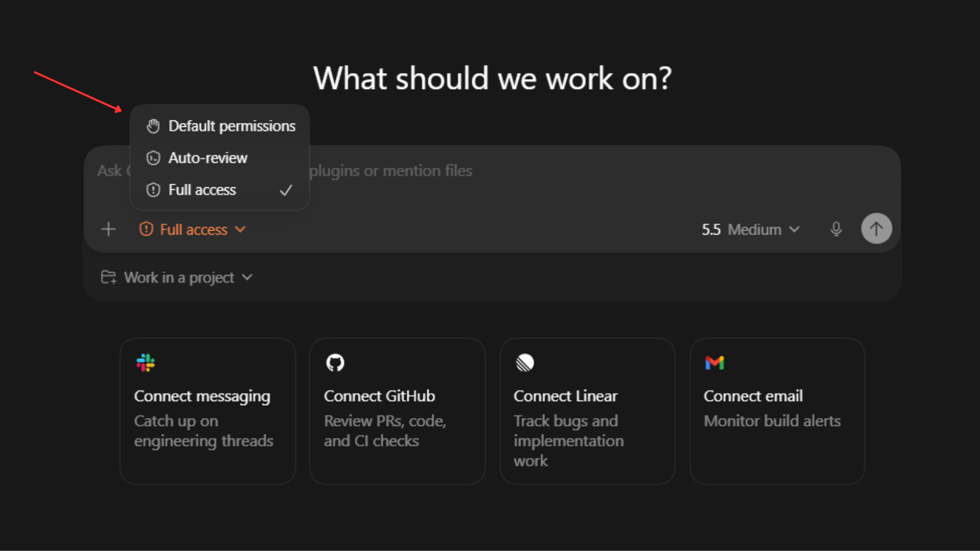
Task: Open the Connect Linear card
Action: 587,411
